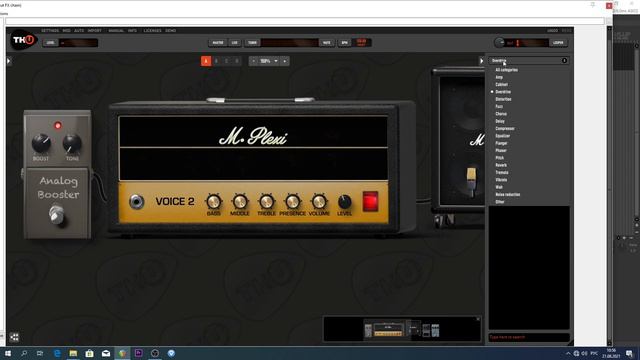Viewport: 640px width, 360px height.
Task: Select the Noise reduction category
Action: point(508,195)
